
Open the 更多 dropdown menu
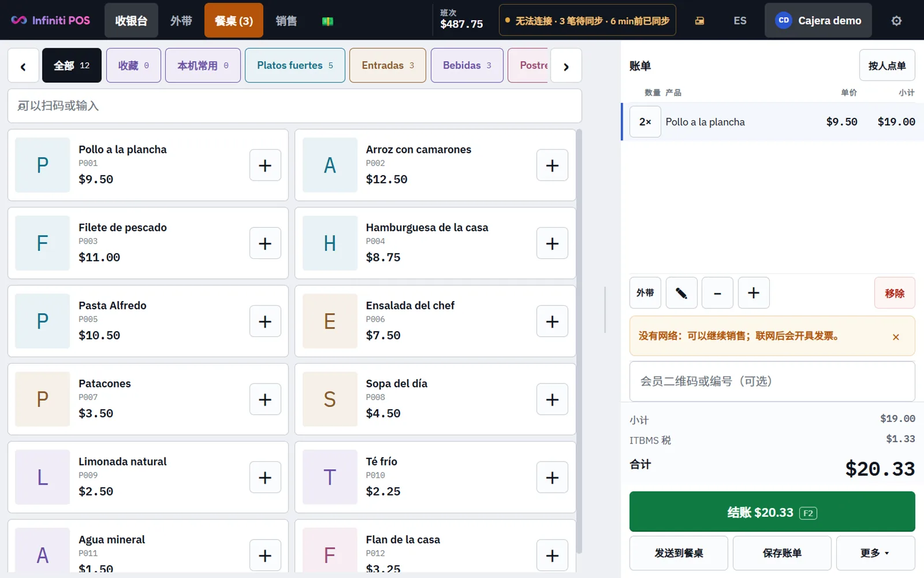pyautogui.click(x=875, y=553)
